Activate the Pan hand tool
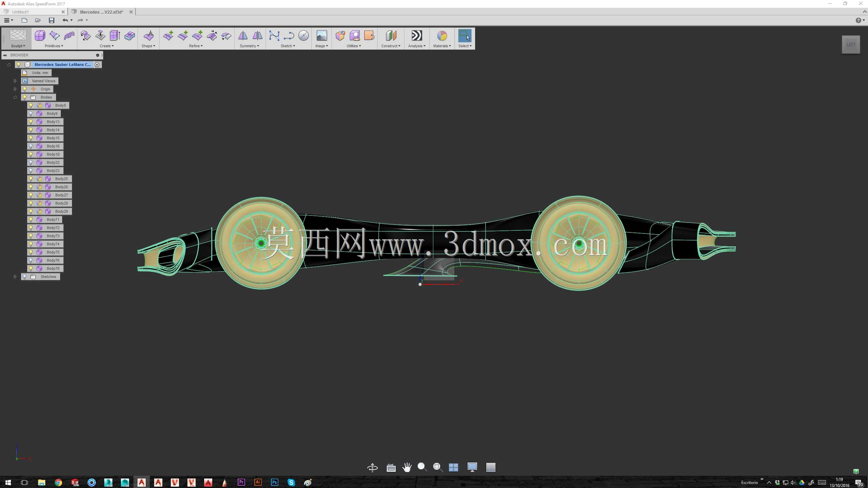This screenshot has width=868, height=488. coord(407,468)
